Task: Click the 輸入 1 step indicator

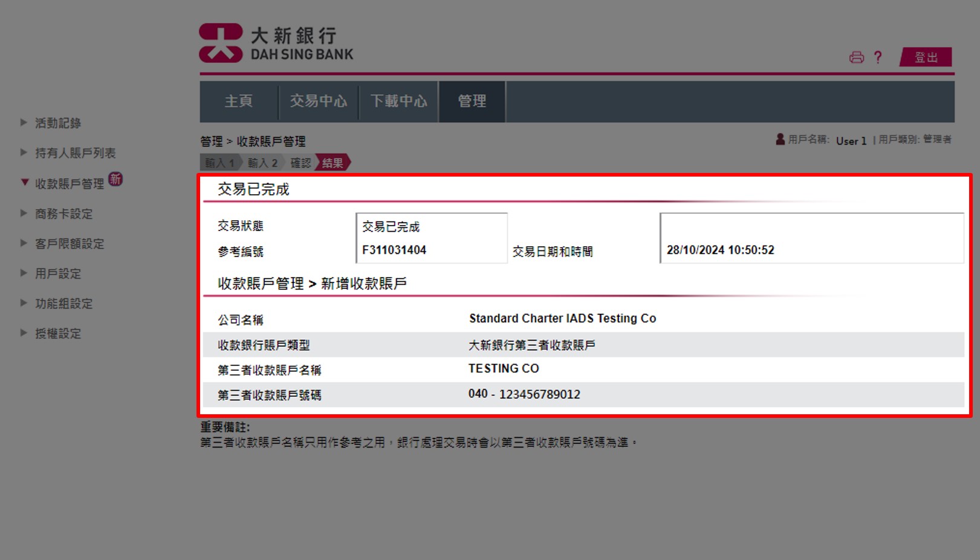Action: click(219, 162)
